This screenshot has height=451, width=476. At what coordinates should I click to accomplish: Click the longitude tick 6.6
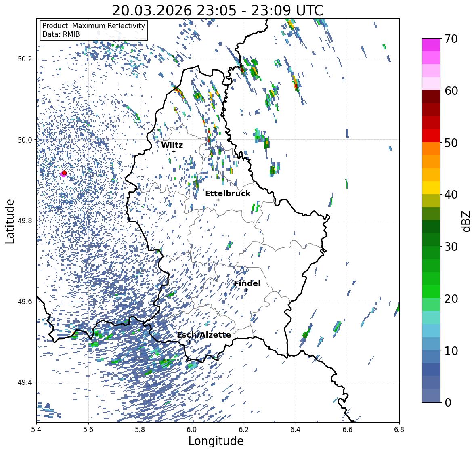348,430
